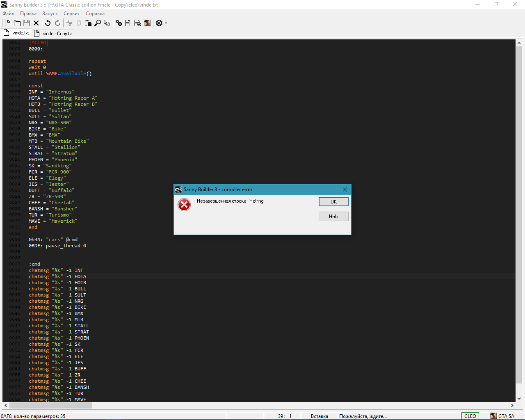Open the Сервис menu
Screen dimensions: 525x420
tap(72, 14)
